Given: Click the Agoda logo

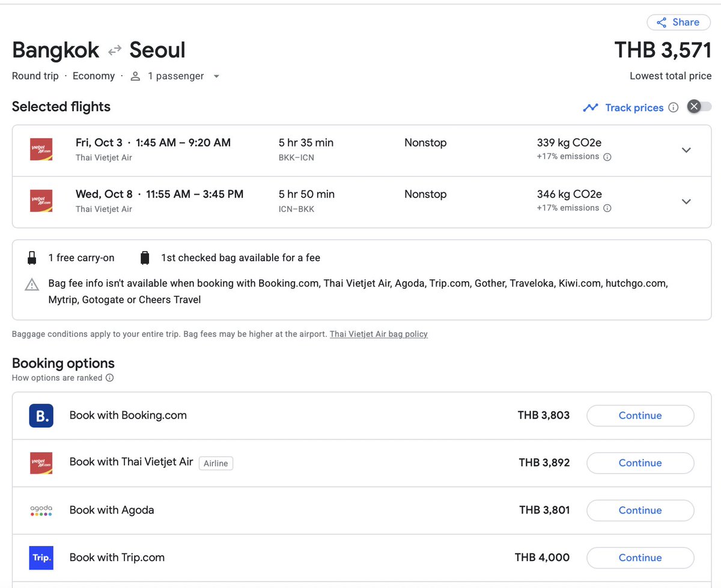Looking at the screenshot, I should click(41, 510).
